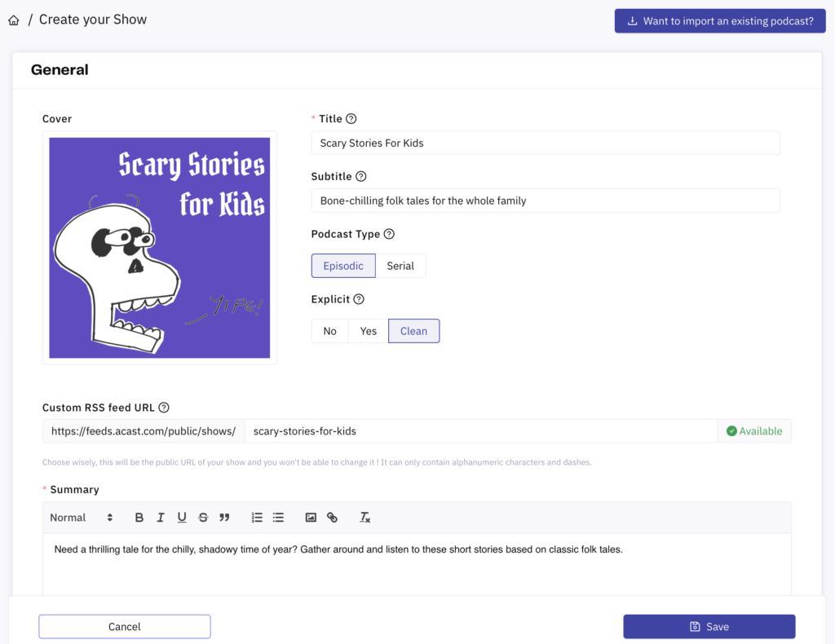
Task: Save the new show
Action: [709, 626]
